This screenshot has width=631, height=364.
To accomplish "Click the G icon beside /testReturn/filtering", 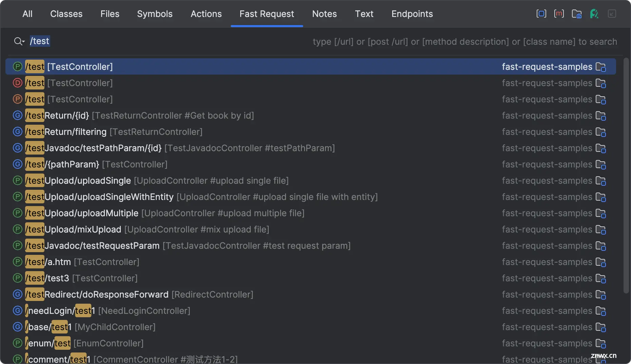I will click(x=18, y=132).
